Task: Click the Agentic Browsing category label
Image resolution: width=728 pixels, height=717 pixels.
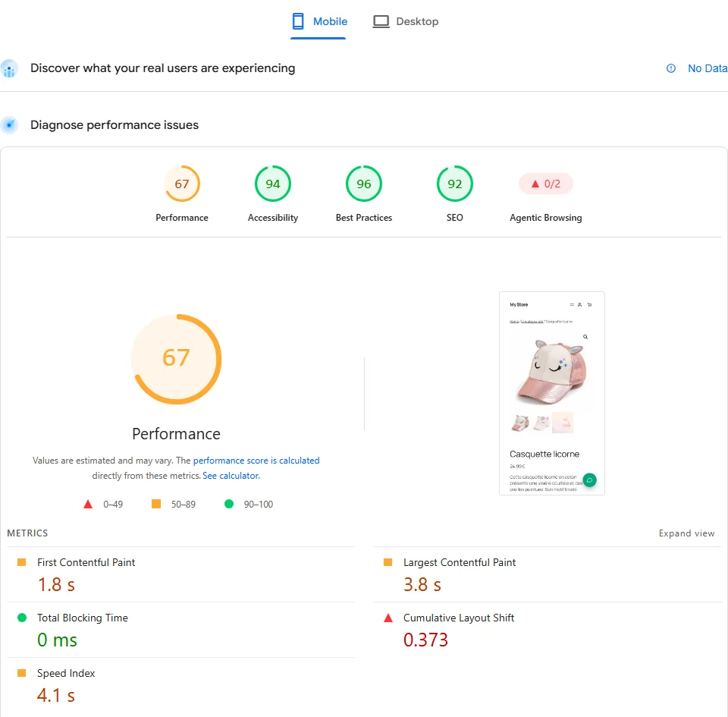Action: (x=546, y=218)
